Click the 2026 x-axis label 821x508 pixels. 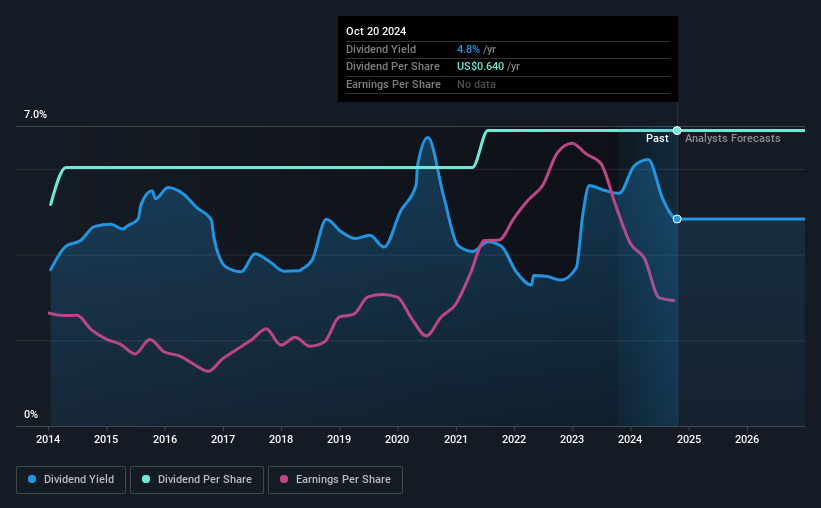coord(747,439)
